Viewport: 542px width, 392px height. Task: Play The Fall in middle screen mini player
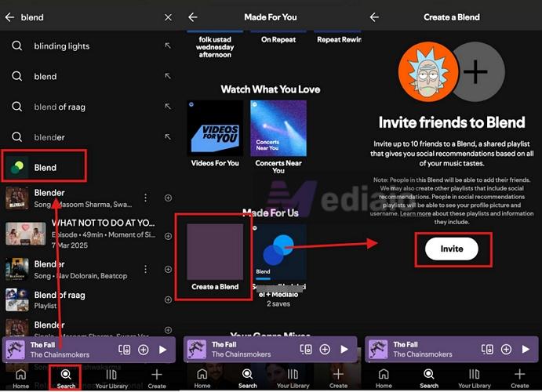pyautogui.click(x=344, y=349)
